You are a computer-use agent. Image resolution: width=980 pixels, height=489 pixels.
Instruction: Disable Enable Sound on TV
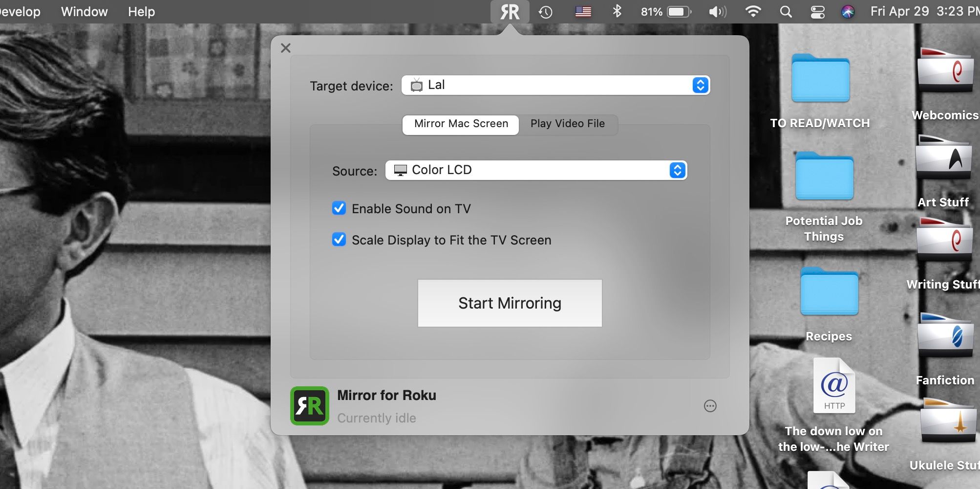click(x=339, y=208)
